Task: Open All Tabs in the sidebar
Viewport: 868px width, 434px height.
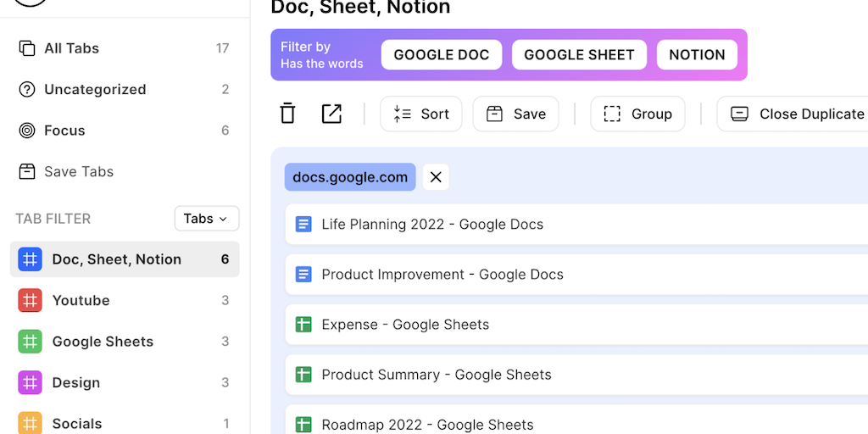Action: point(71,48)
